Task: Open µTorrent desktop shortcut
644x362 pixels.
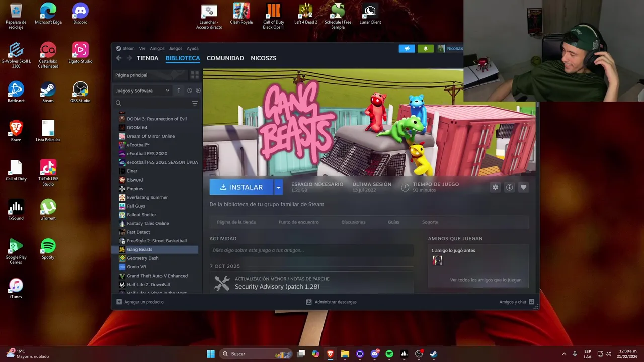Action: (48, 210)
